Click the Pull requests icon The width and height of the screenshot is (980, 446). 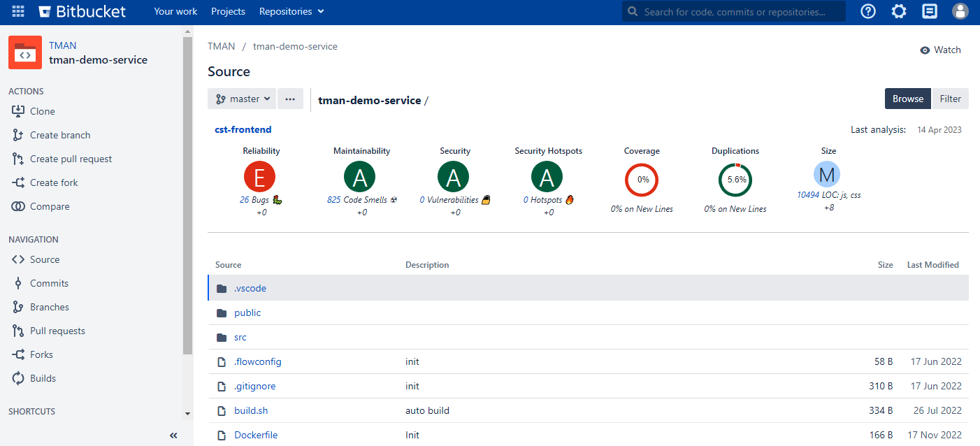coord(18,331)
